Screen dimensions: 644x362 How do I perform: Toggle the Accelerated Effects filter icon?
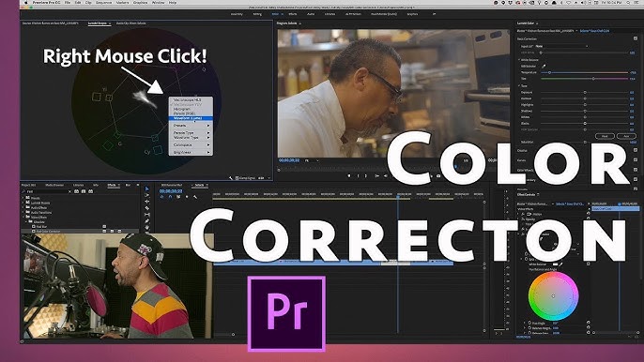tap(76, 191)
